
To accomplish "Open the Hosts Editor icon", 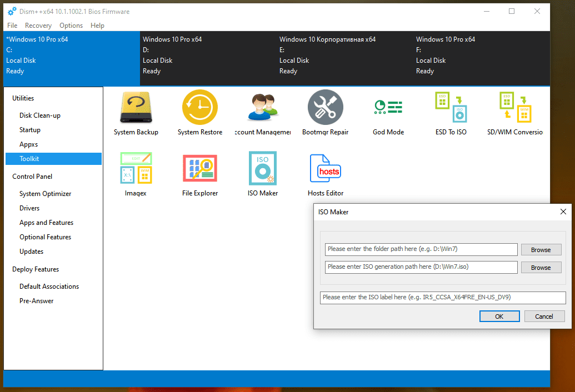I will pyautogui.click(x=325, y=168).
